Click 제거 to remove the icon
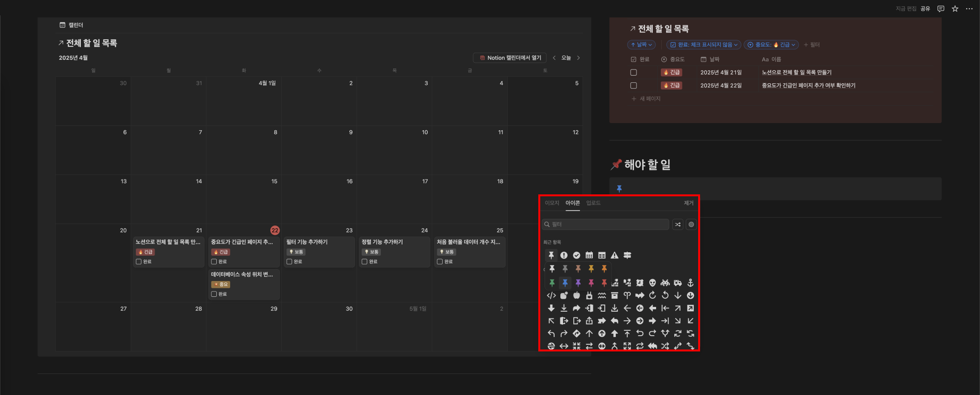This screenshot has width=980, height=395. coord(689,203)
